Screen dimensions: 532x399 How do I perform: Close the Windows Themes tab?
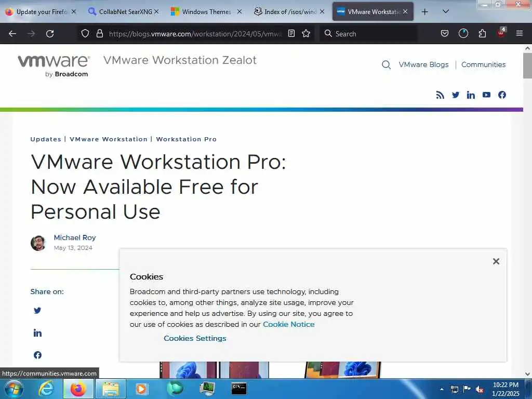(x=240, y=11)
